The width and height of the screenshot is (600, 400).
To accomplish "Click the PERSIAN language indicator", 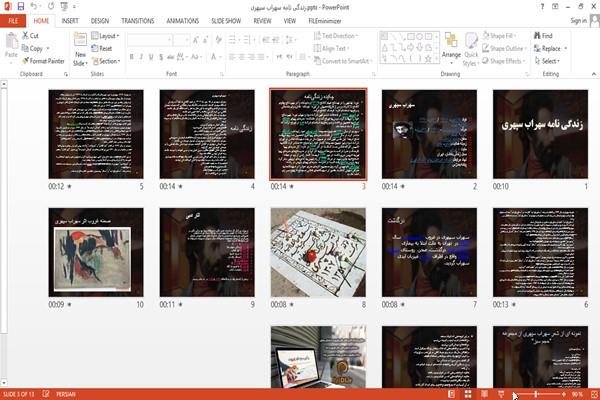I will [x=66, y=394].
